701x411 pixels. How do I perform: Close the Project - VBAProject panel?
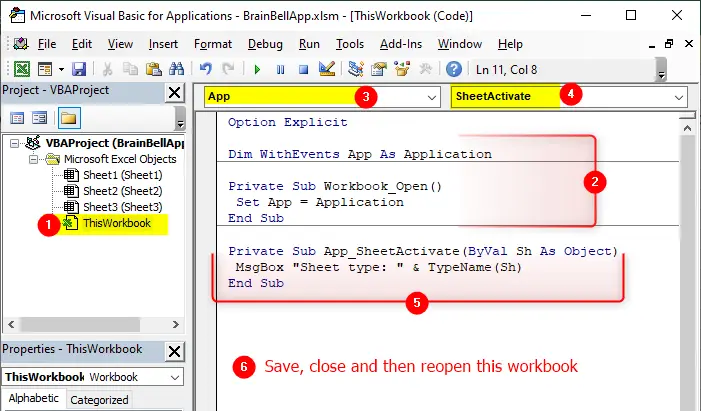[174, 93]
